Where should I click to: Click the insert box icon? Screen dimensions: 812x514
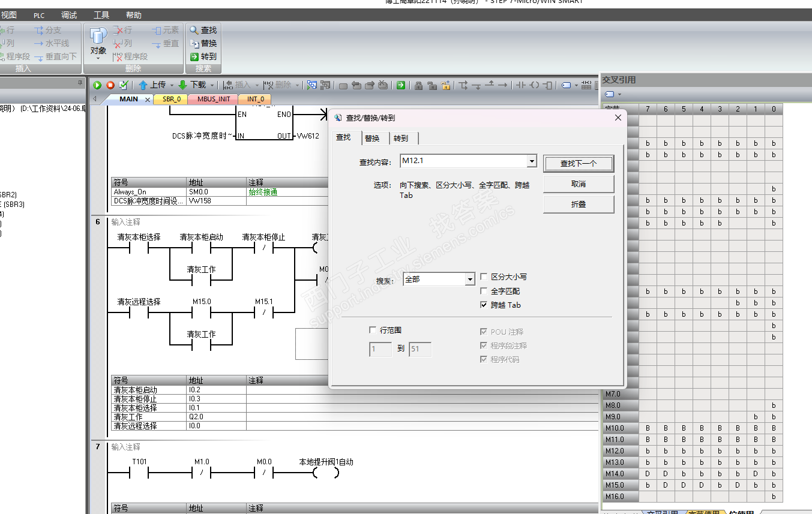point(547,85)
